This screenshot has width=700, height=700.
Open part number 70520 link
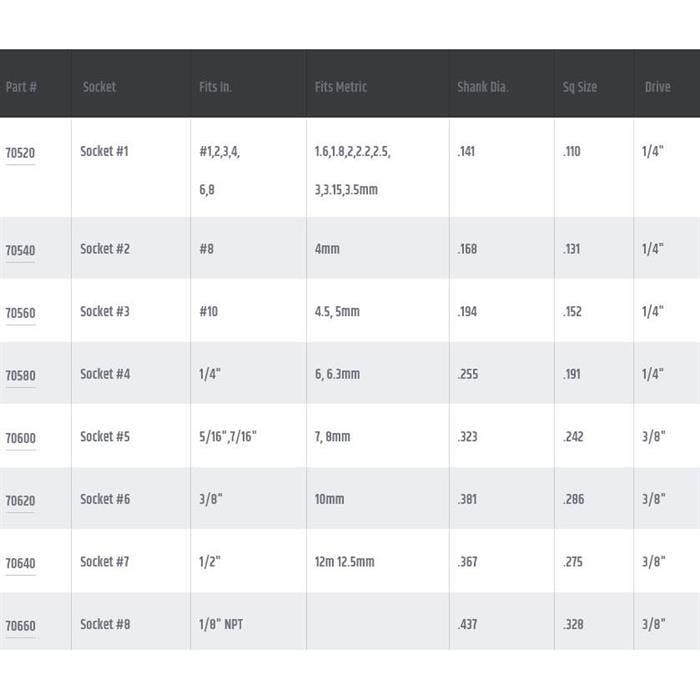20,154
